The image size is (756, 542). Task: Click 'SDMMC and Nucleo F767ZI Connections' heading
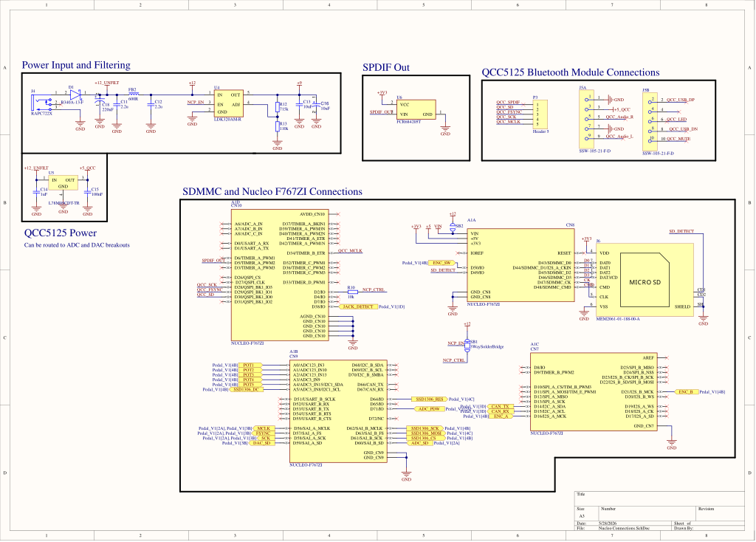click(272, 191)
